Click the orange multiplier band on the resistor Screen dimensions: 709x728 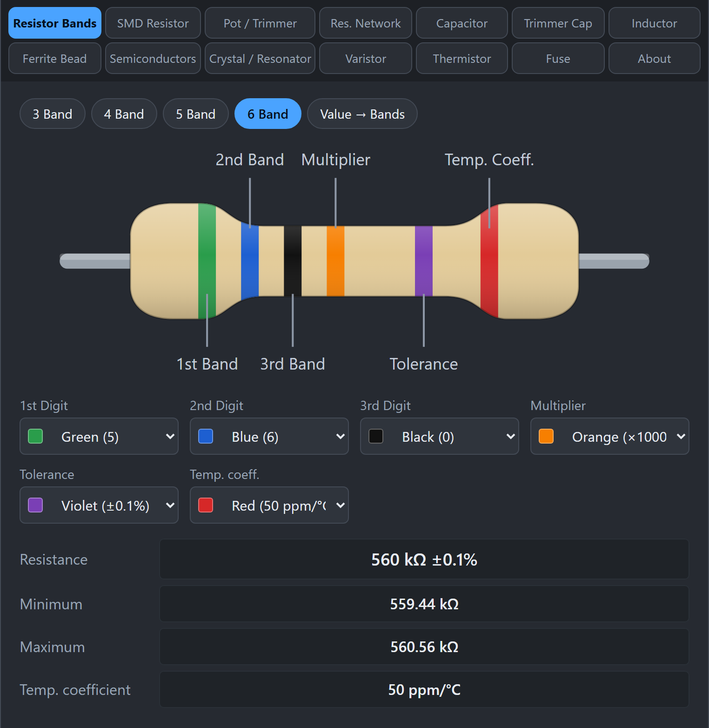335,261
